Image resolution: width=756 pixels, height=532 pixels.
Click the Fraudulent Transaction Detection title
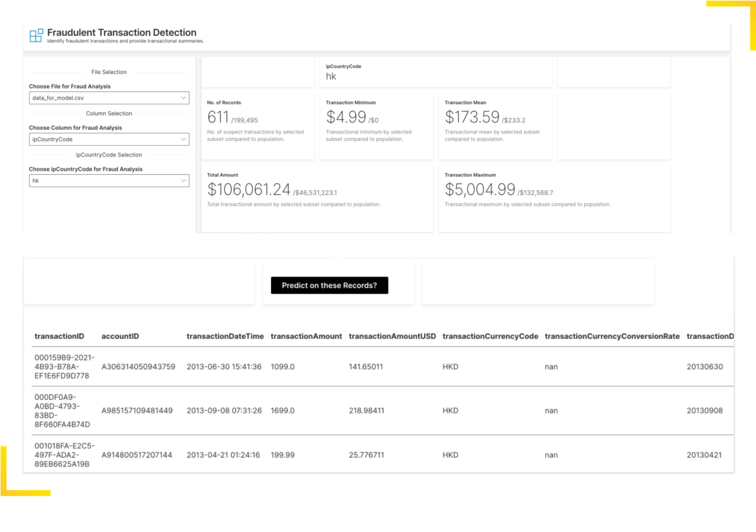coord(122,32)
